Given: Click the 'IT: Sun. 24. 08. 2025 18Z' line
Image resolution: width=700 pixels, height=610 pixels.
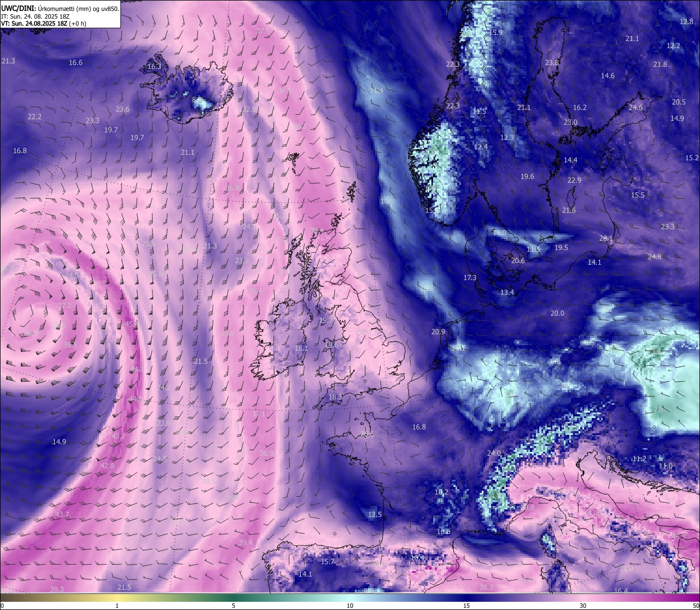Looking at the screenshot, I should [x=35, y=16].
